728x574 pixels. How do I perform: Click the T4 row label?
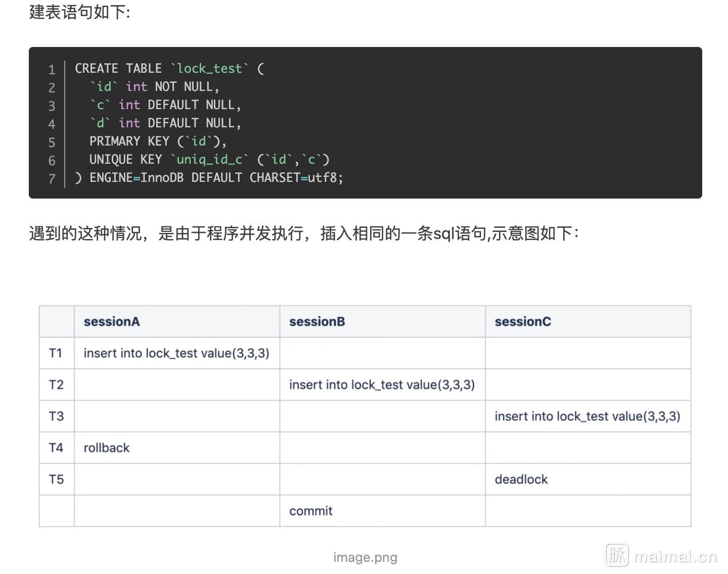point(56,448)
